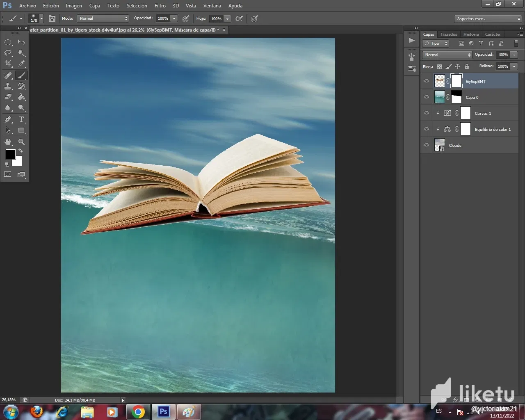Select the Move tool

point(21,42)
